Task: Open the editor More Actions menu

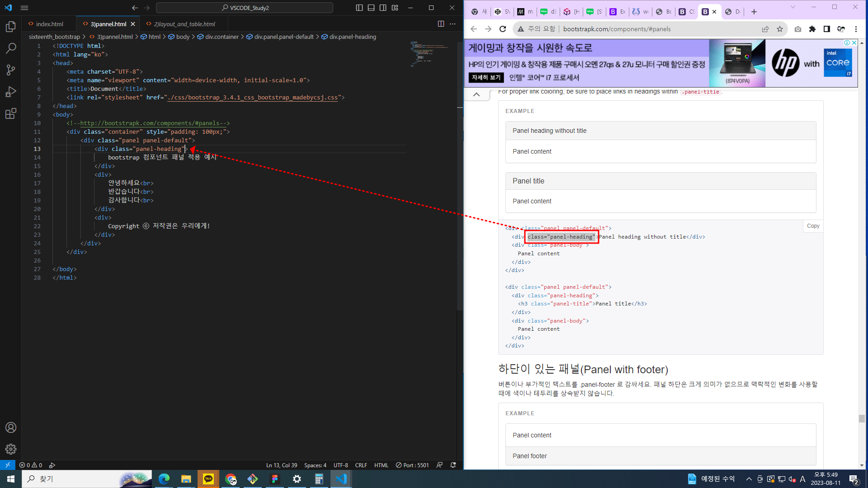Action: (x=453, y=24)
